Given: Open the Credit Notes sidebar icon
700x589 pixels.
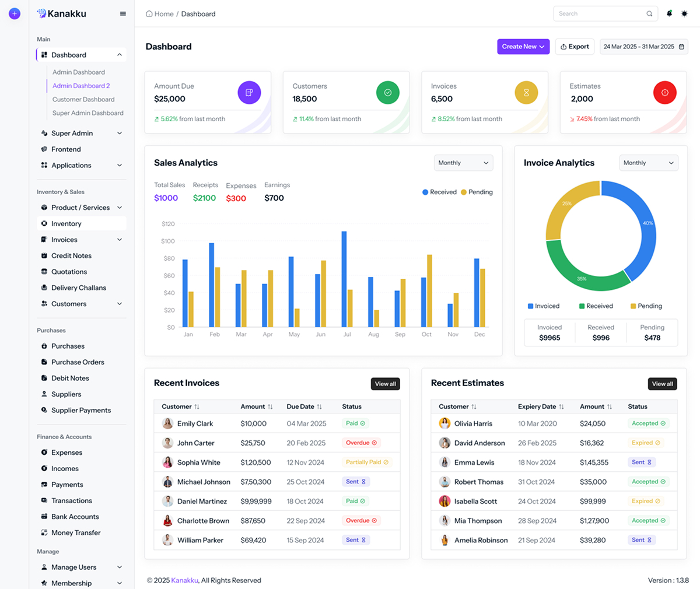Looking at the screenshot, I should click(x=44, y=255).
